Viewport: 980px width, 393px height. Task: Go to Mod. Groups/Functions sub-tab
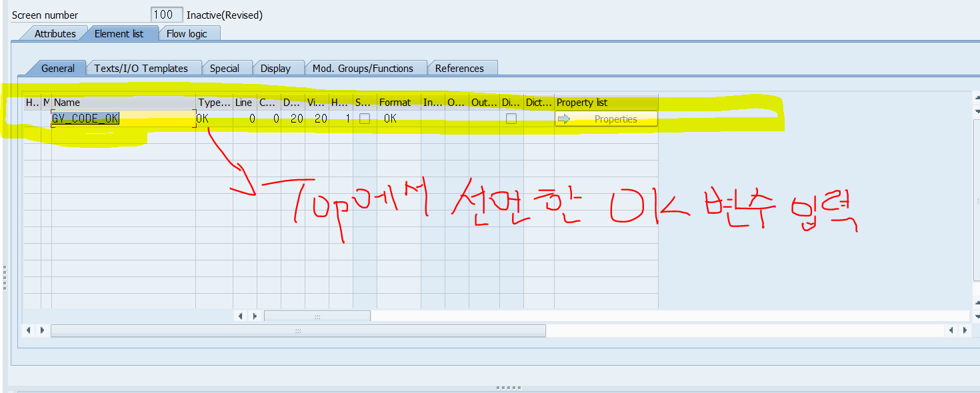(x=363, y=68)
